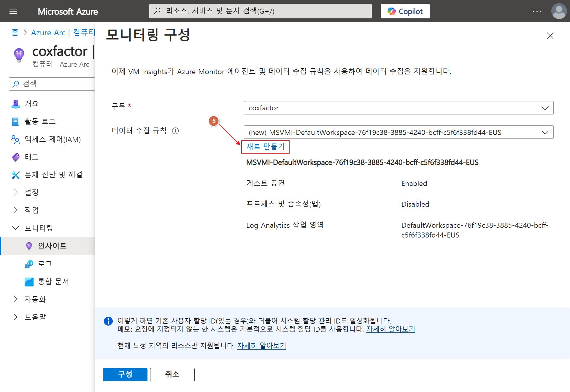Close the 모니터링 구성 panel
Viewport: 570px width, 392px height.
[x=550, y=36]
